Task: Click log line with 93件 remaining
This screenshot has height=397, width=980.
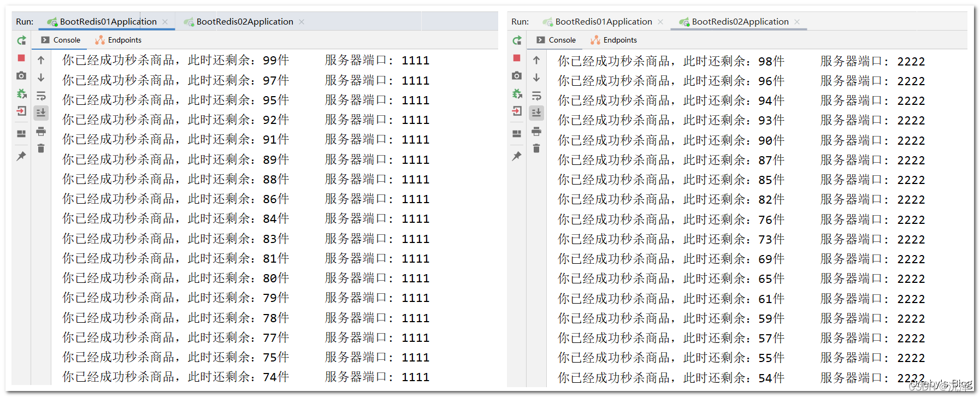Action: (741, 120)
